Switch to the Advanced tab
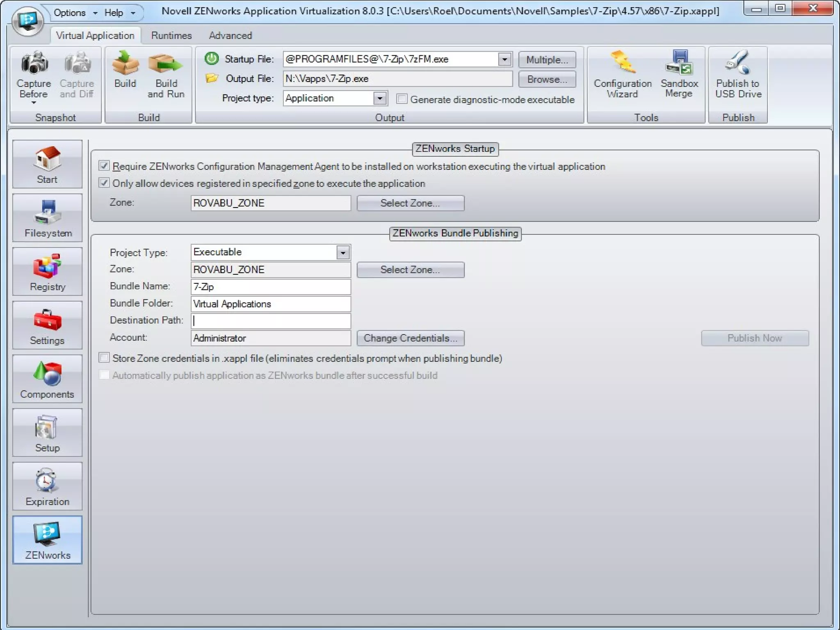This screenshot has width=840, height=630. pos(231,36)
